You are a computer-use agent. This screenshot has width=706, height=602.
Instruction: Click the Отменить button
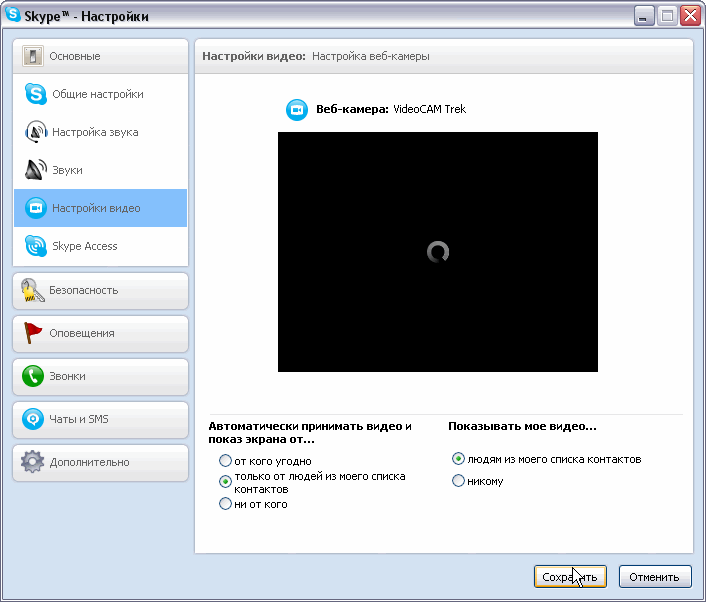coord(655,577)
